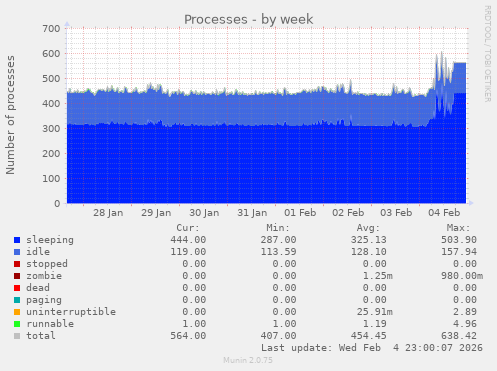Click the '01 Feb' x-axis date label
This screenshot has width=497, height=371.
click(x=300, y=213)
